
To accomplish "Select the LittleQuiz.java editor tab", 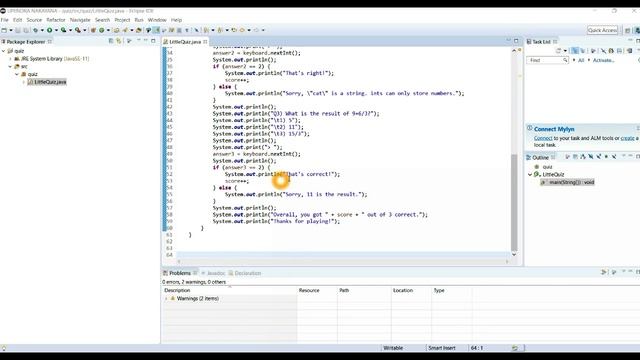I will click(x=184, y=42).
